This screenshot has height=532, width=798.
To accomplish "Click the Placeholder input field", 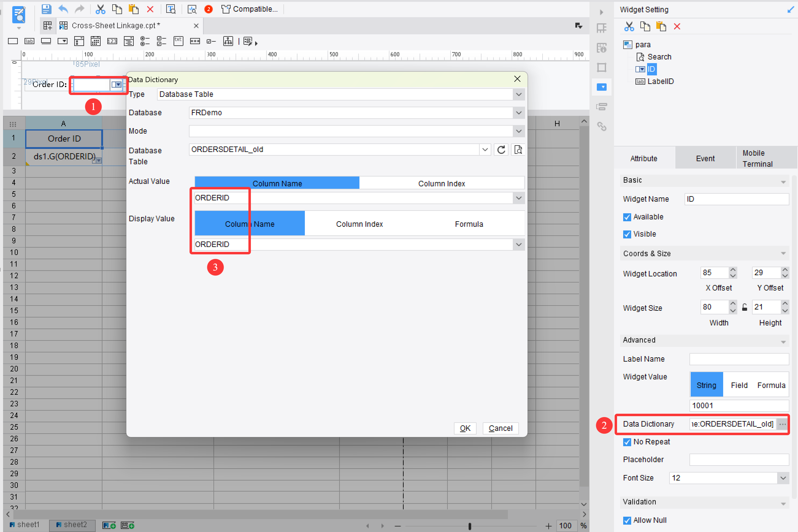I will (x=739, y=459).
